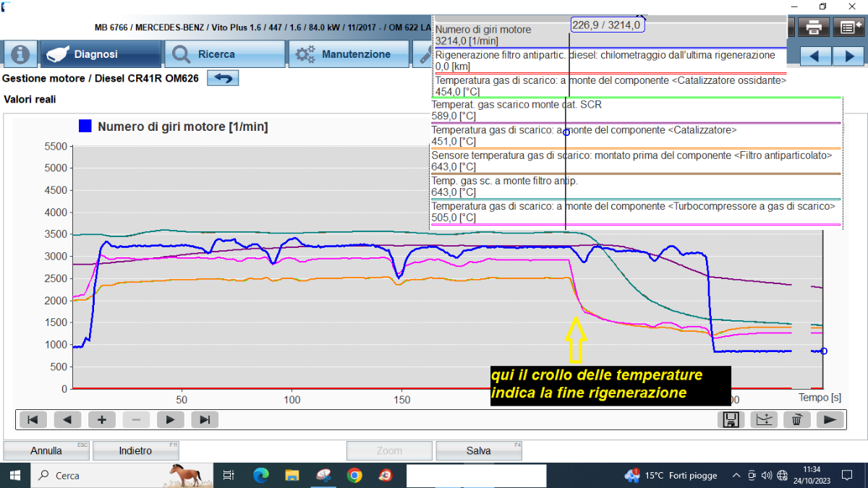The image size is (868, 488).
Task: Navigate to next page with right arrow
Action: click(848, 56)
